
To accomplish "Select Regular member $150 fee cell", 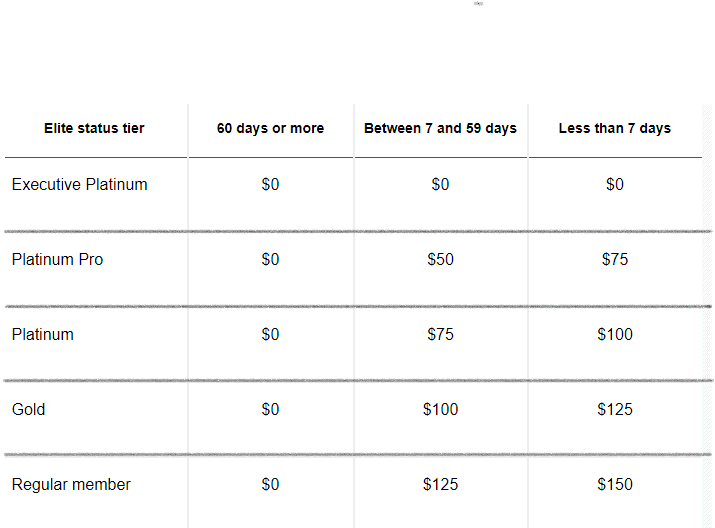I will pos(615,484).
